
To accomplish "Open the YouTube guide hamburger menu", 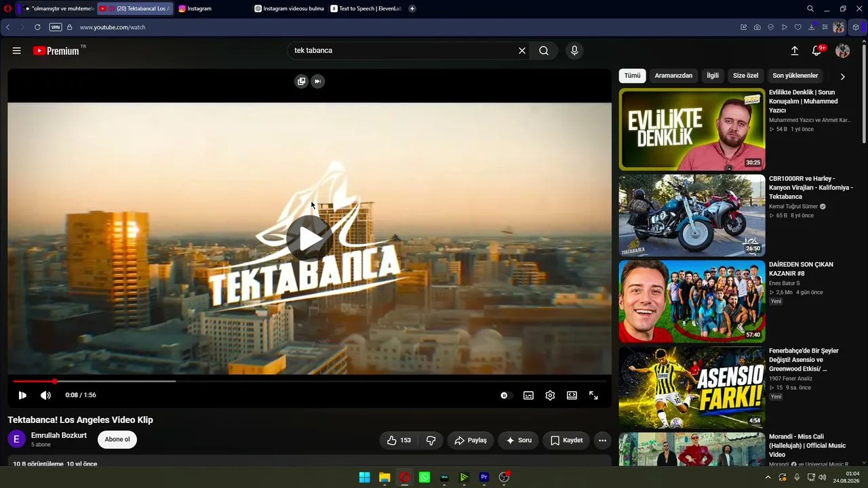I will (17, 51).
